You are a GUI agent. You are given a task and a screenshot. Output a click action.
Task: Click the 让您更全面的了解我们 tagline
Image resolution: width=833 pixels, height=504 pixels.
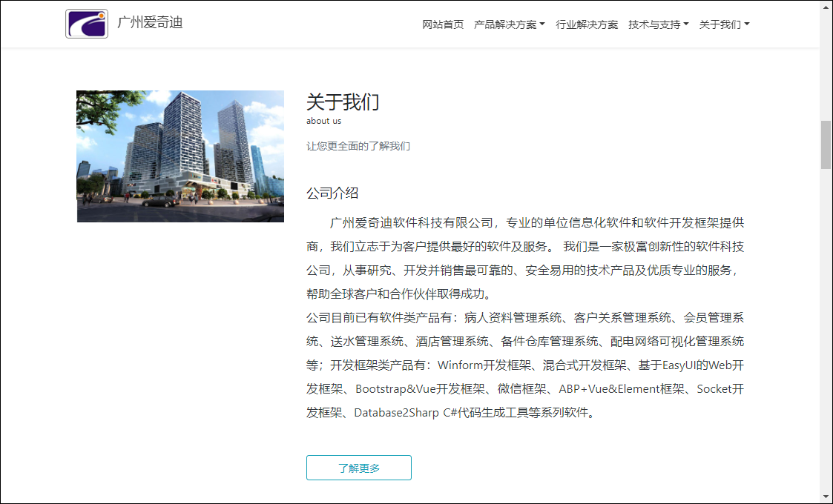[x=358, y=146]
